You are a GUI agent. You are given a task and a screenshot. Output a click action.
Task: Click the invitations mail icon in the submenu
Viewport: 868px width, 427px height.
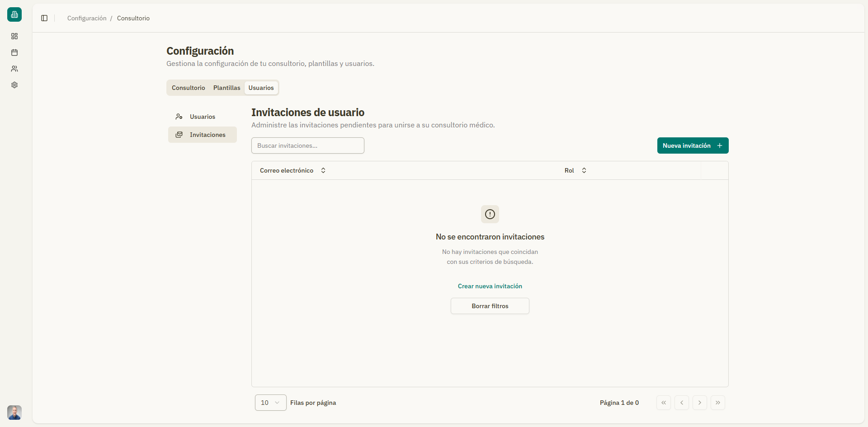179,134
